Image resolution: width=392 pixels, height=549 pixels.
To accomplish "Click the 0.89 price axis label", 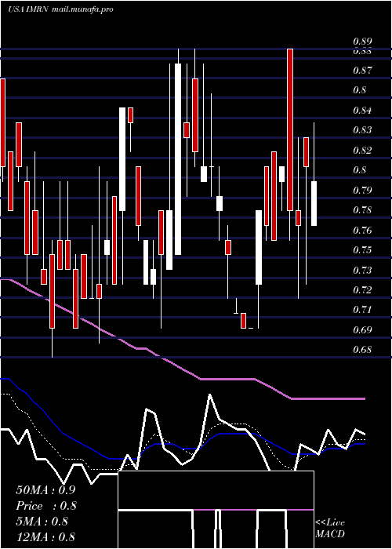I will 362,42.
